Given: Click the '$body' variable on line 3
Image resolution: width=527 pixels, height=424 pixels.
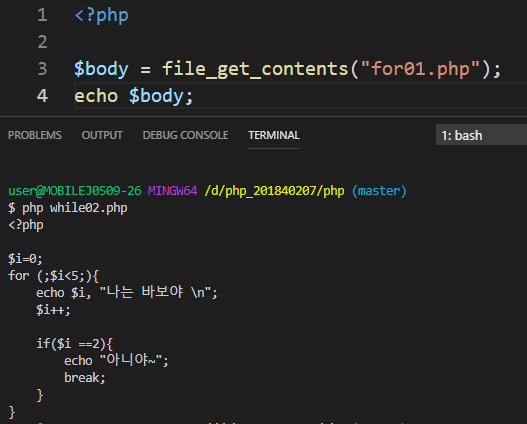Looking at the screenshot, I should coord(101,70).
